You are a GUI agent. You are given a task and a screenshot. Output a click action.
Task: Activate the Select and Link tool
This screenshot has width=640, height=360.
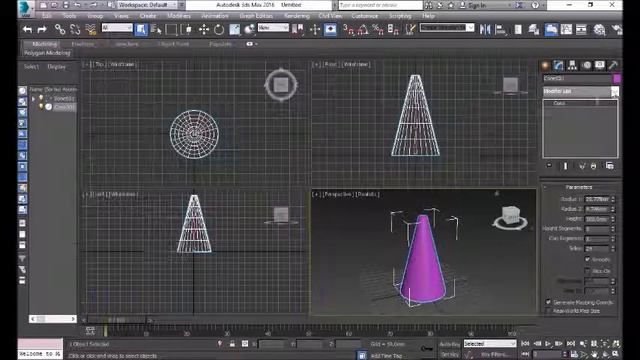click(x=60, y=29)
